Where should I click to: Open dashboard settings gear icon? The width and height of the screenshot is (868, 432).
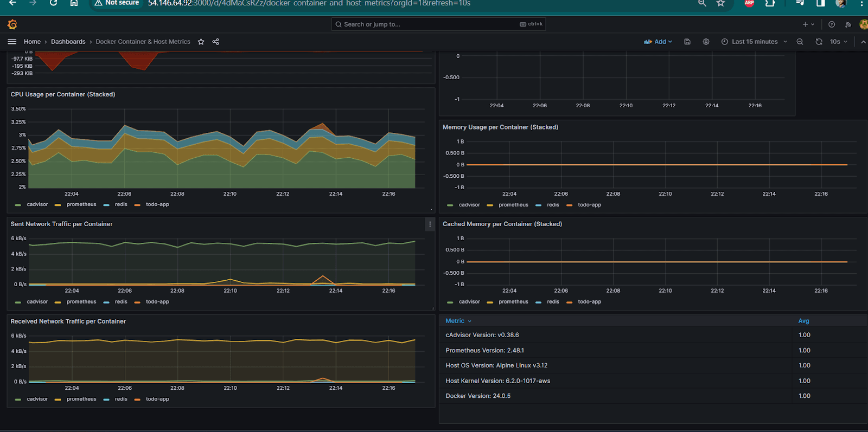click(706, 42)
